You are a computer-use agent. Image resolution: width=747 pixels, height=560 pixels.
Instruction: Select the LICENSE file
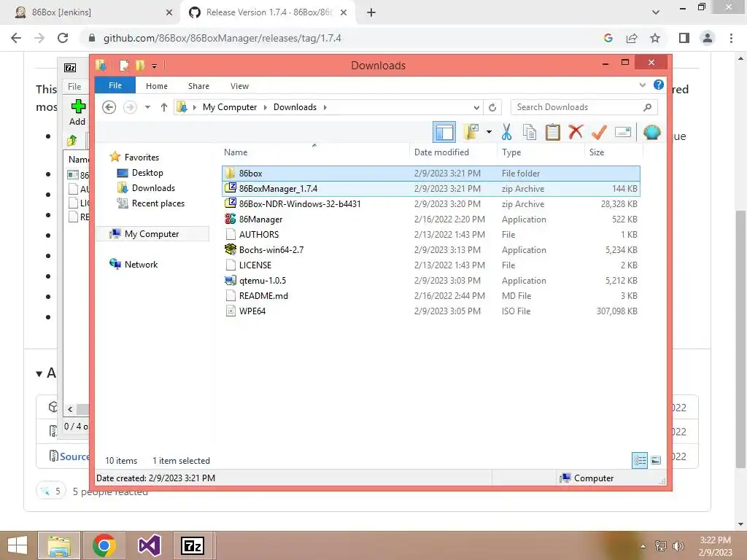(431, 265)
